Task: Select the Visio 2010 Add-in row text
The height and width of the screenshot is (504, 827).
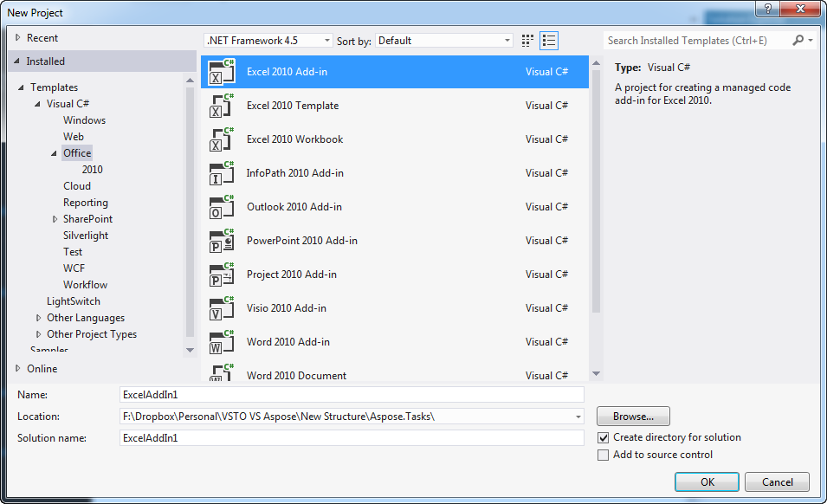Action: tap(287, 308)
